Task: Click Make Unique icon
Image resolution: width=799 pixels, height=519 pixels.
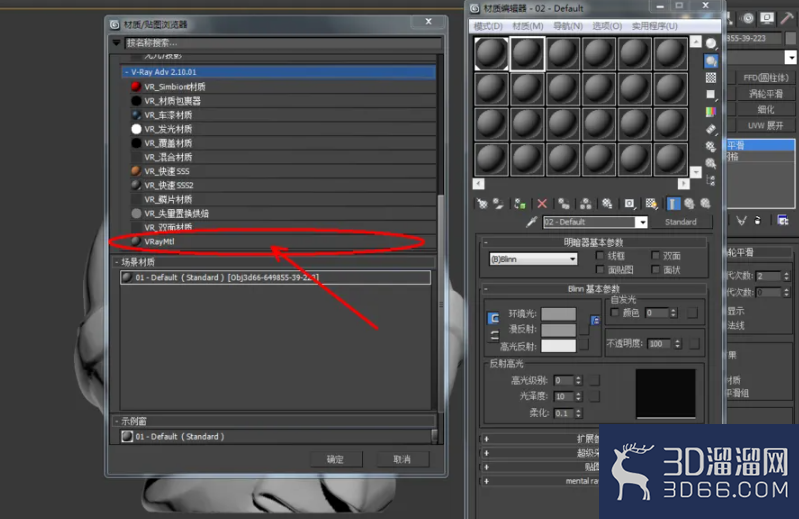Action: click(585, 204)
